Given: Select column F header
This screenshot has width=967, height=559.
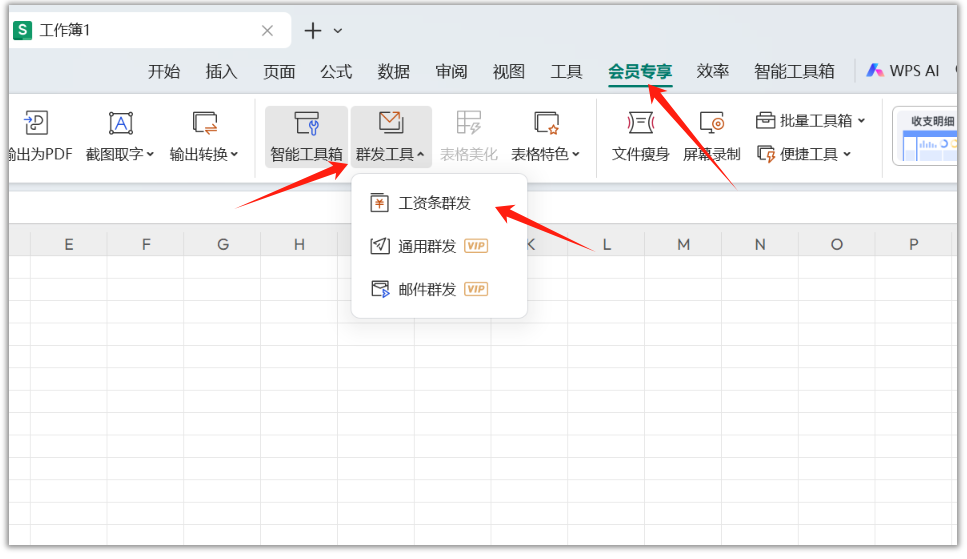Looking at the screenshot, I should (x=146, y=244).
